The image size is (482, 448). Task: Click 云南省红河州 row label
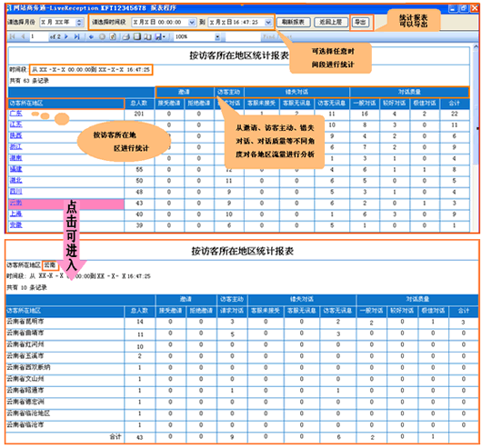pos(25,344)
